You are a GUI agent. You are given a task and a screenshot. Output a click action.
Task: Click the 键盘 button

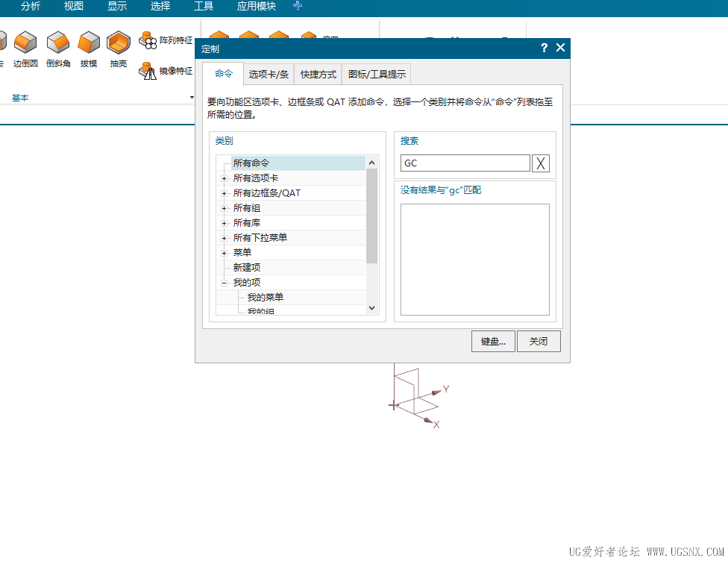pos(492,341)
